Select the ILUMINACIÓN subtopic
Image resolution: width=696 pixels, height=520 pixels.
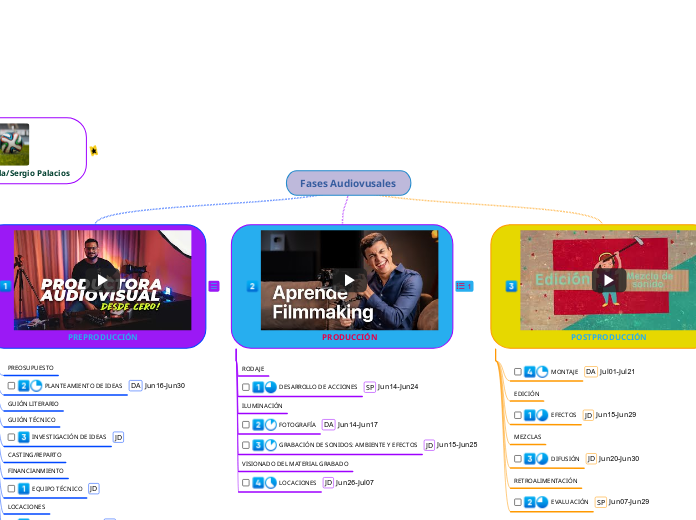pyautogui.click(x=262, y=405)
